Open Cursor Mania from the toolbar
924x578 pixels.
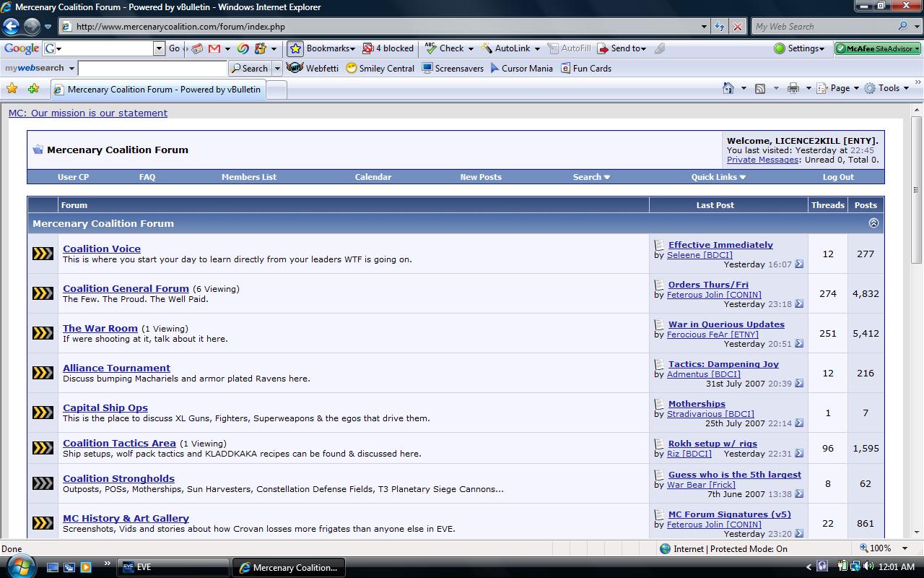click(x=521, y=69)
